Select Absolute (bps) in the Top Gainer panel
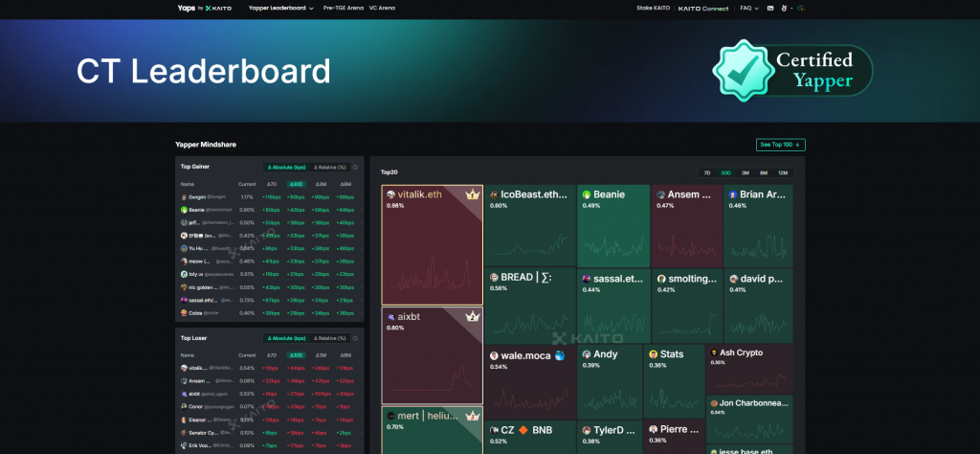980x454 pixels. [x=286, y=167]
